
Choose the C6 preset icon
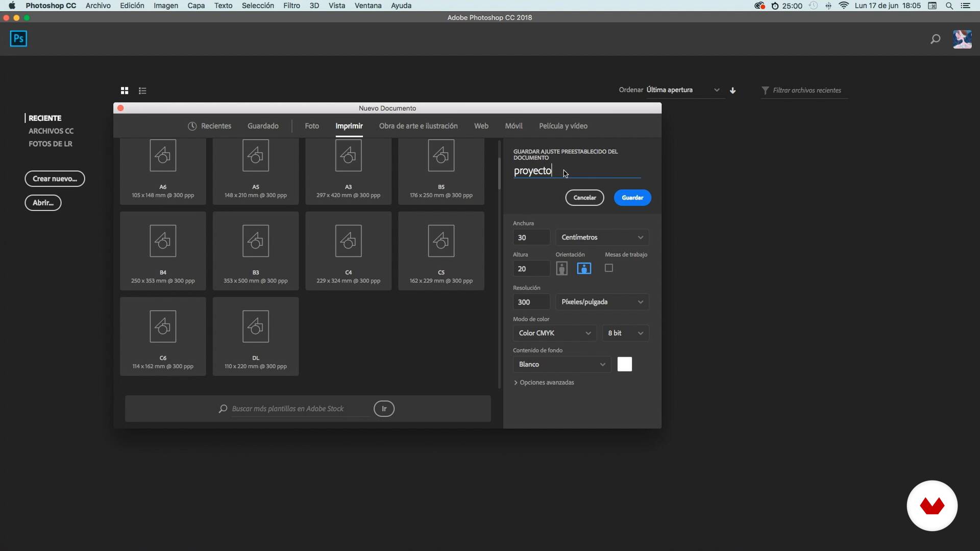tap(163, 327)
